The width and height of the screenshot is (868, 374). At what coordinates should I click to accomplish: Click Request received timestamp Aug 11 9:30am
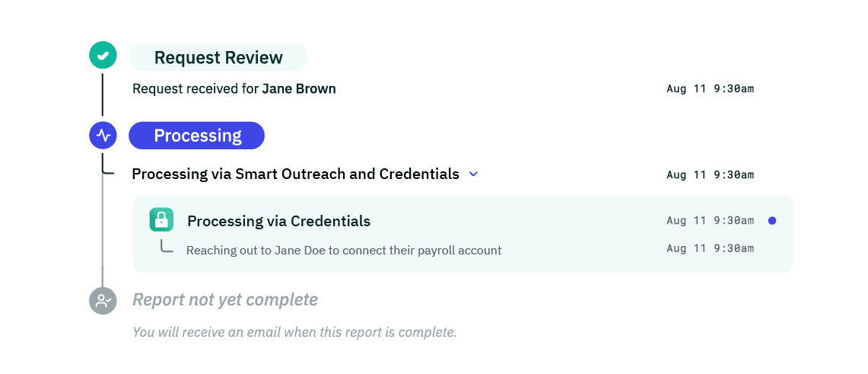pos(711,88)
